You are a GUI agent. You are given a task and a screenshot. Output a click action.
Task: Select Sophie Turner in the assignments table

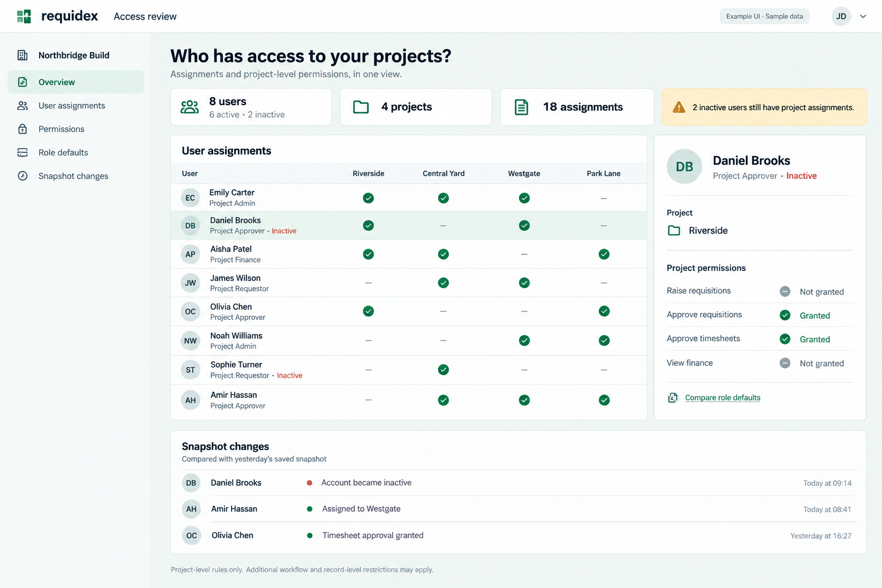409,370
